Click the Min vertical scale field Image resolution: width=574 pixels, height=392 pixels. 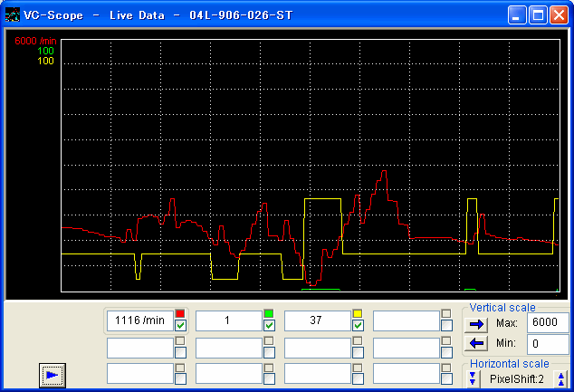546,343
